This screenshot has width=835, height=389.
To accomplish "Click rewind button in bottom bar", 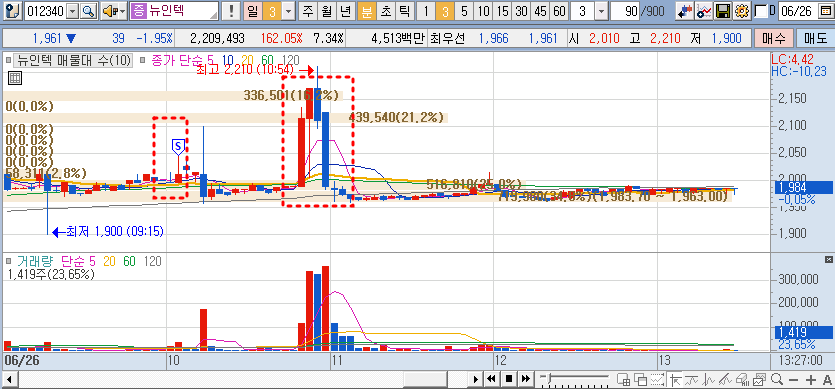I will (x=492, y=379).
